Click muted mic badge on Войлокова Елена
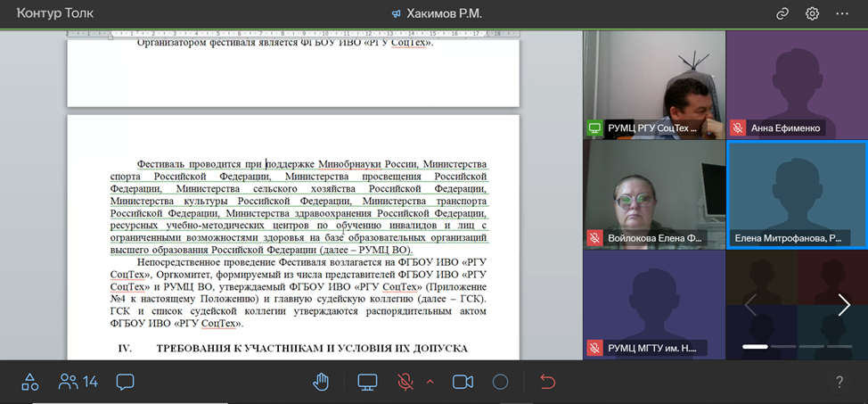 594,238
